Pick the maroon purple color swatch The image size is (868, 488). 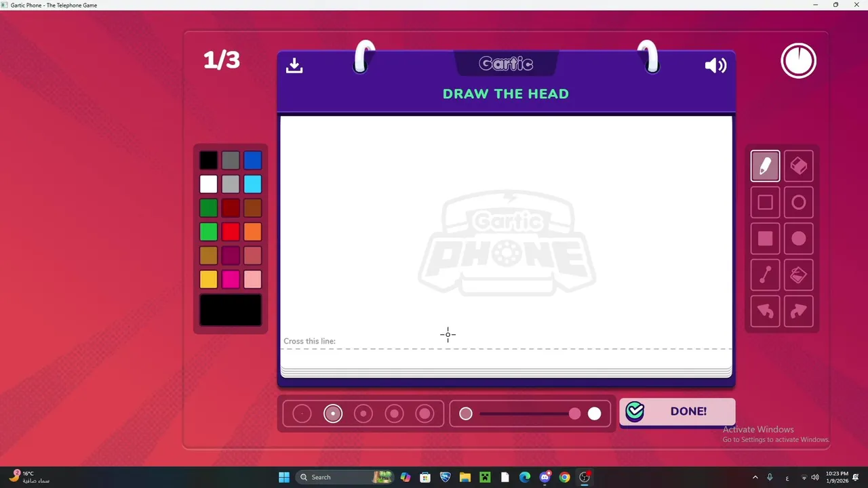[x=231, y=256]
